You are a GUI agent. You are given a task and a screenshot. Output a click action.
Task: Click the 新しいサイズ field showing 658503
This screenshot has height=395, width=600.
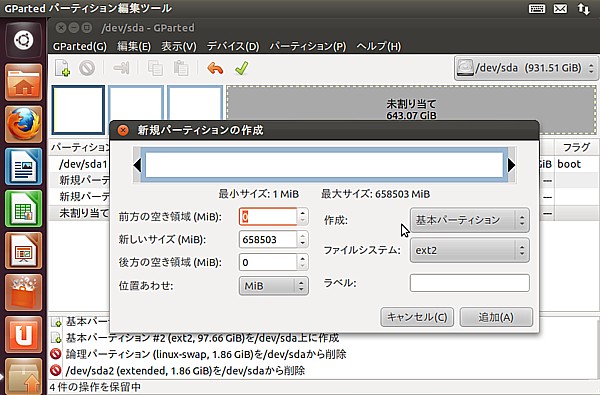(x=268, y=240)
